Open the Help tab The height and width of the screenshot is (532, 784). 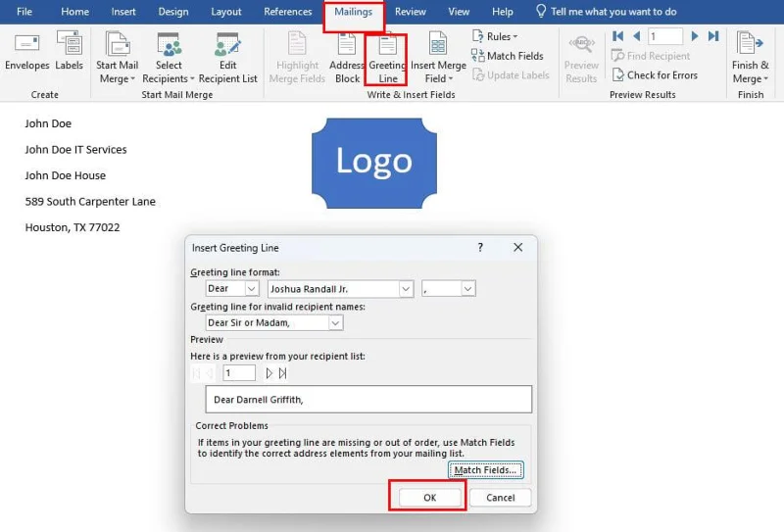tap(503, 12)
